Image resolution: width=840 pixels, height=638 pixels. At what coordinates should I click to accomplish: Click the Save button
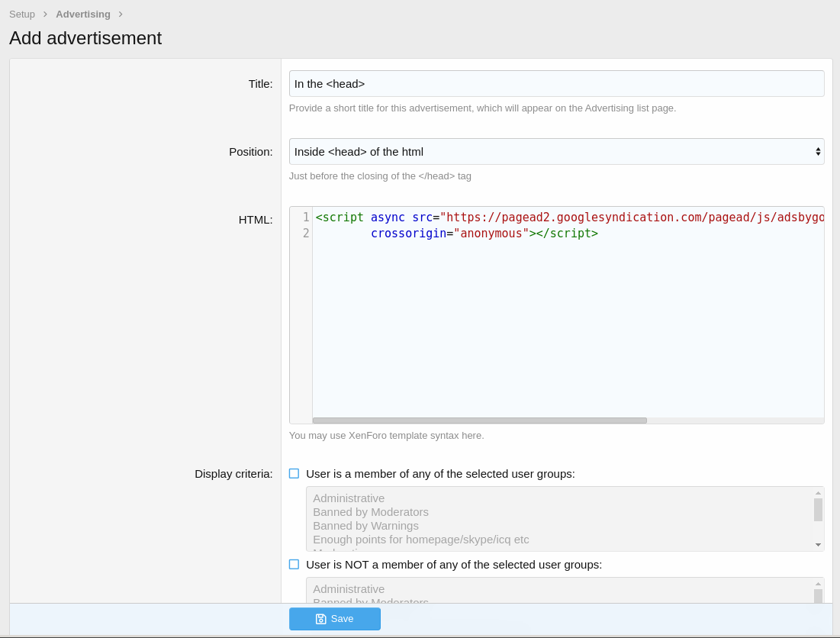(334, 619)
